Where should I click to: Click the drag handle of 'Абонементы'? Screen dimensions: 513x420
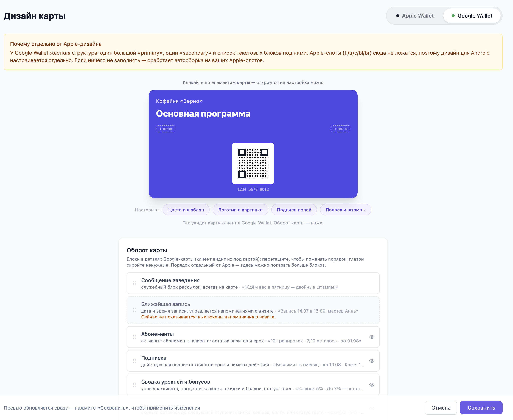click(134, 337)
